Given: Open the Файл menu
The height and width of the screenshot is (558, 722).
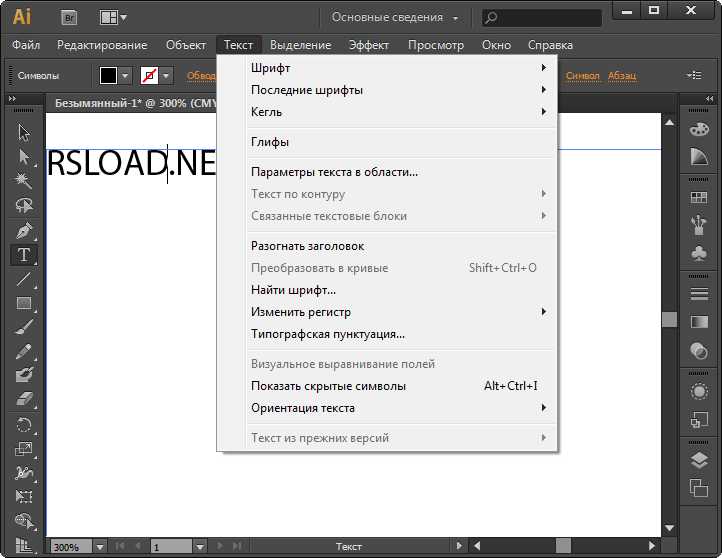Looking at the screenshot, I should click(26, 45).
